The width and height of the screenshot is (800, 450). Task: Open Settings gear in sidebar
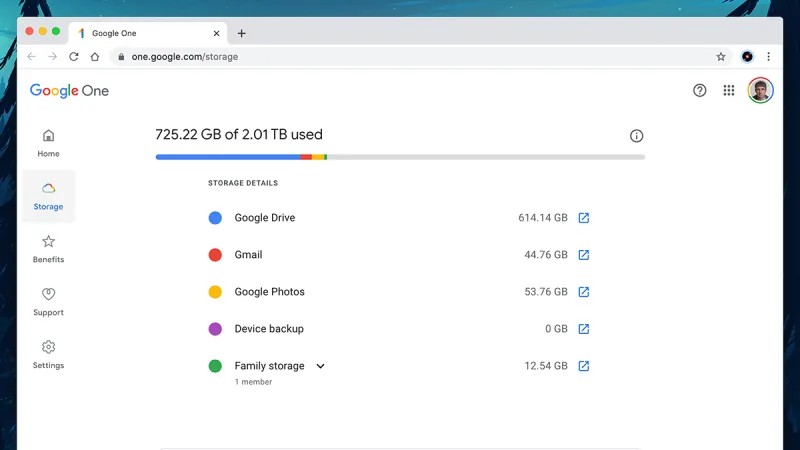[48, 347]
